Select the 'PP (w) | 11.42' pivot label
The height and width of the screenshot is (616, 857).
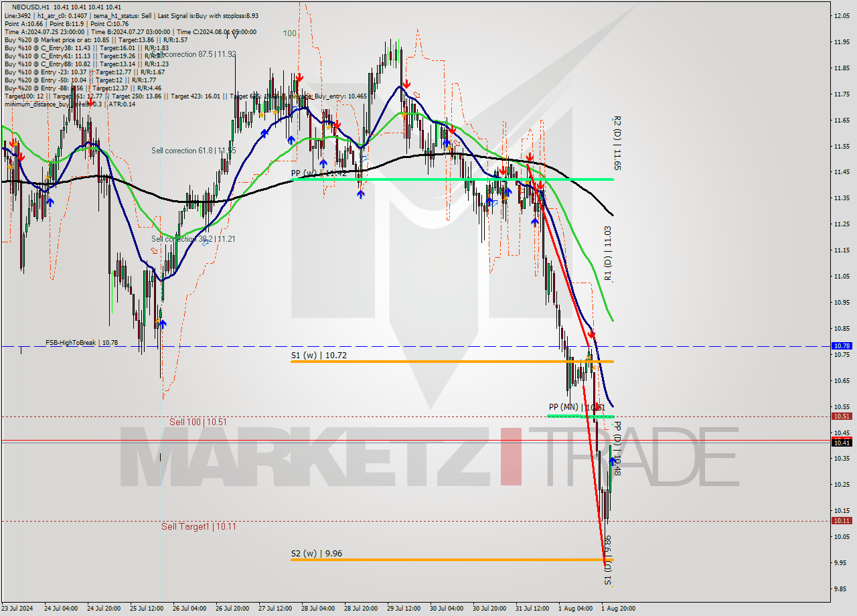click(x=319, y=173)
